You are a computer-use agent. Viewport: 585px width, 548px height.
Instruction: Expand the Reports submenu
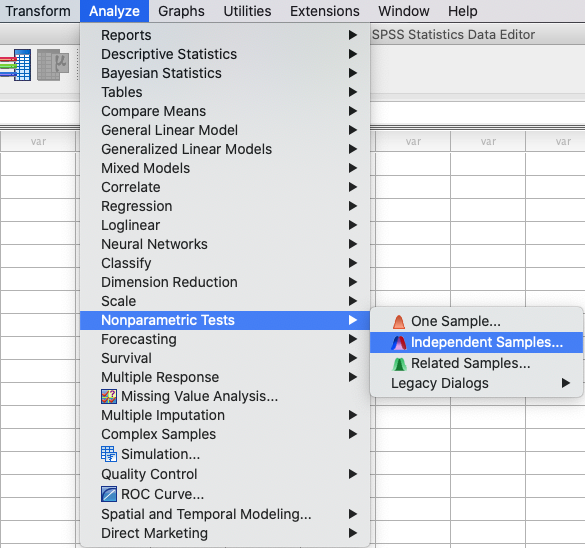[x=225, y=35]
